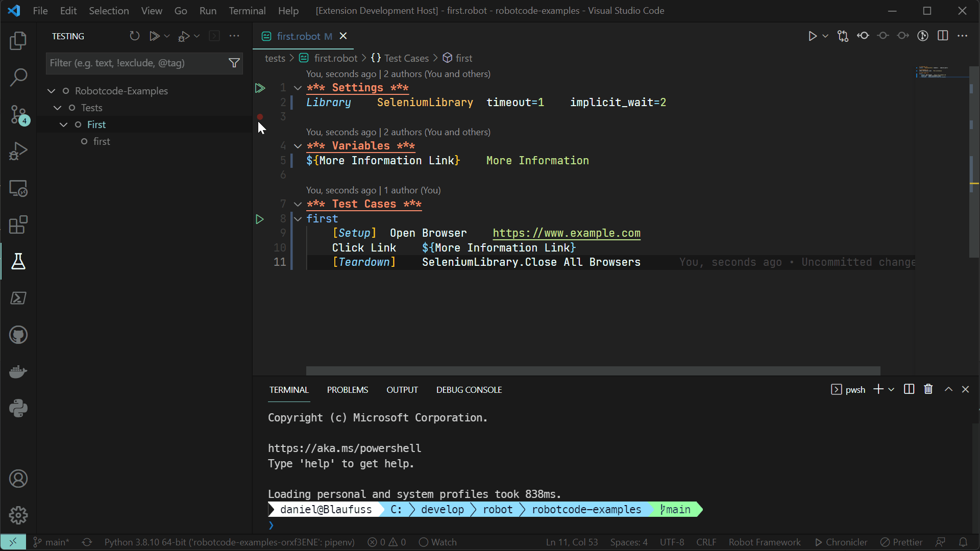Open the Terminal menu

point(247,11)
